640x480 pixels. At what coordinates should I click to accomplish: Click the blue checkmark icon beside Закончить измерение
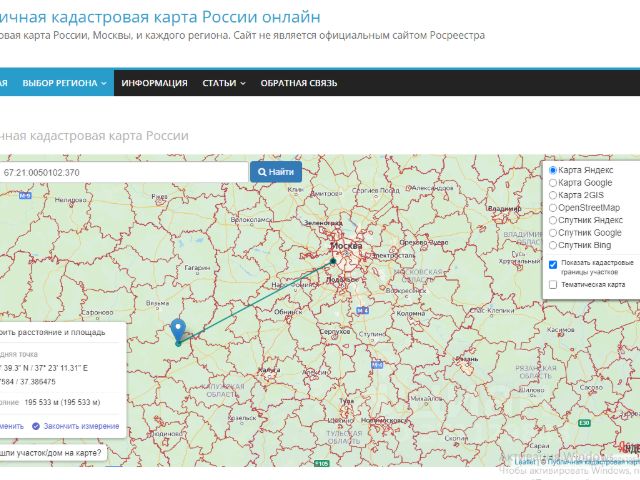(36, 426)
